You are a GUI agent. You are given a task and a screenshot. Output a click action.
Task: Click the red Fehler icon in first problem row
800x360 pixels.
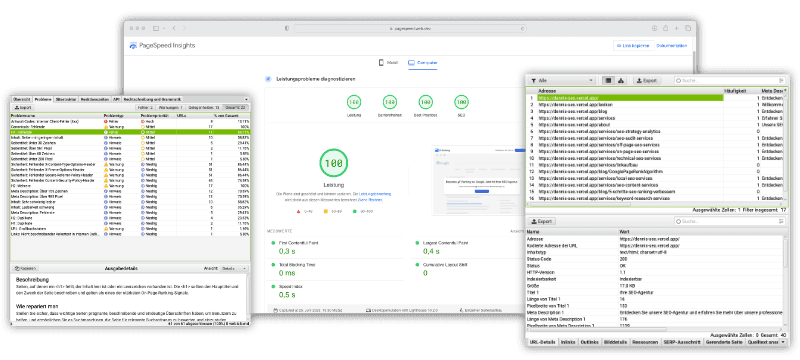point(106,122)
